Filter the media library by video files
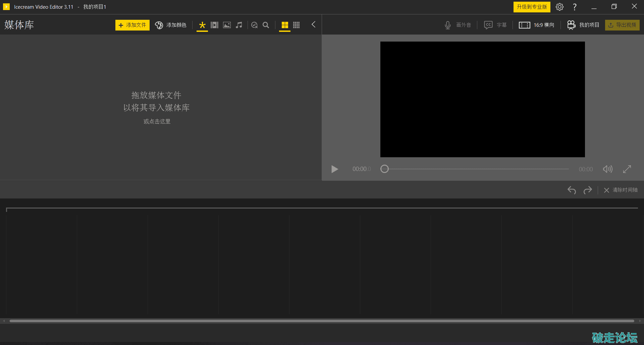The image size is (644, 345). (x=214, y=25)
